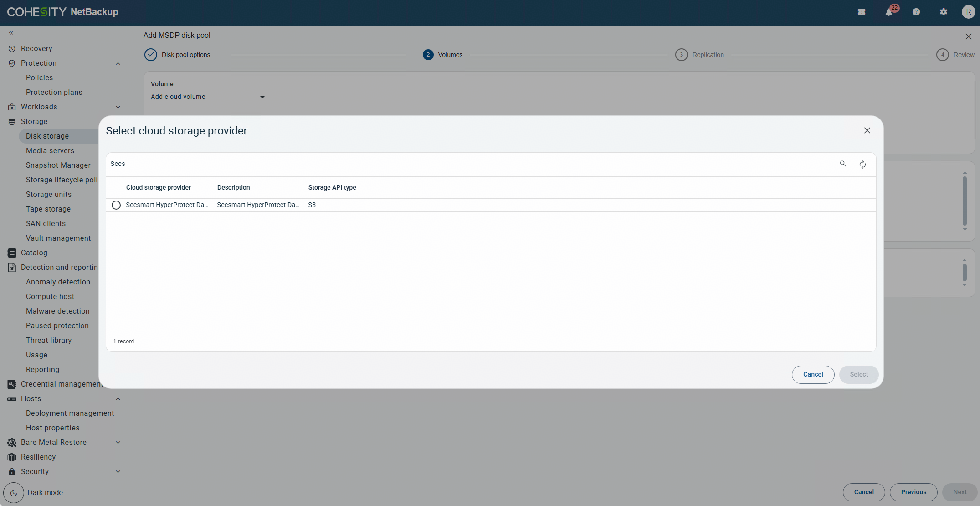Click the Cohesity NetBackup logo
Viewport: 980px width, 506px height.
(x=62, y=12)
